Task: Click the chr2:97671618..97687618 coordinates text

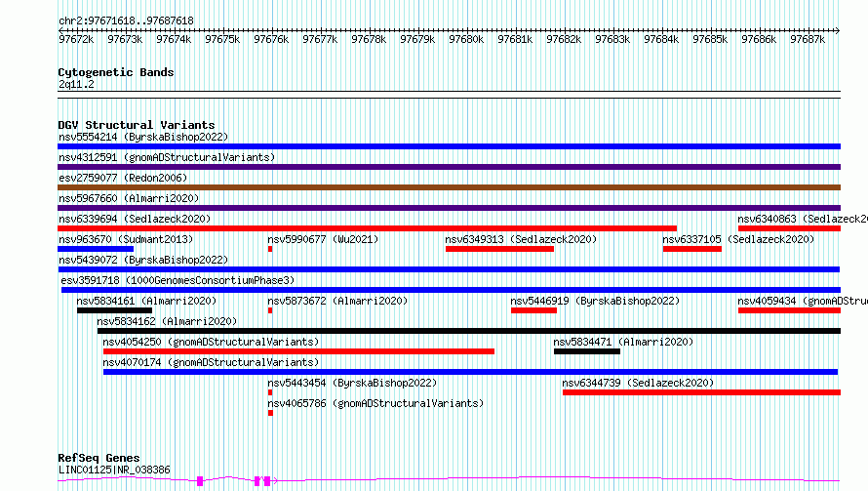Action: coord(126,21)
